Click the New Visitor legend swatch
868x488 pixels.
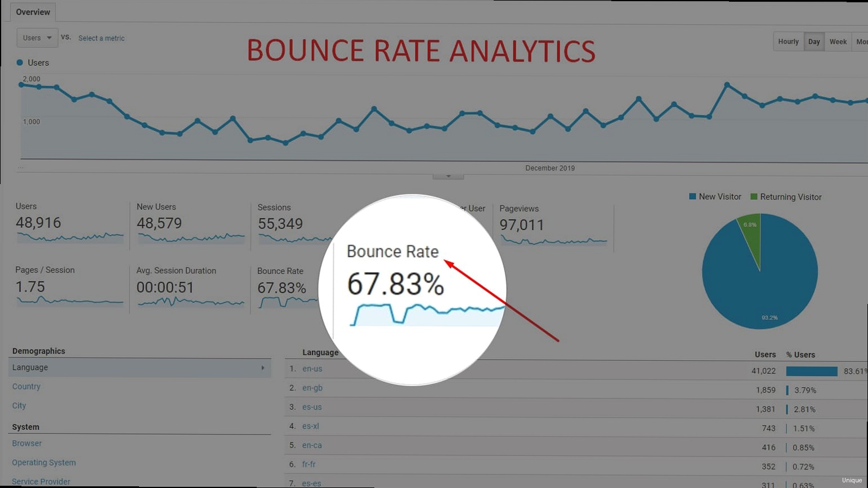pyautogui.click(x=692, y=196)
